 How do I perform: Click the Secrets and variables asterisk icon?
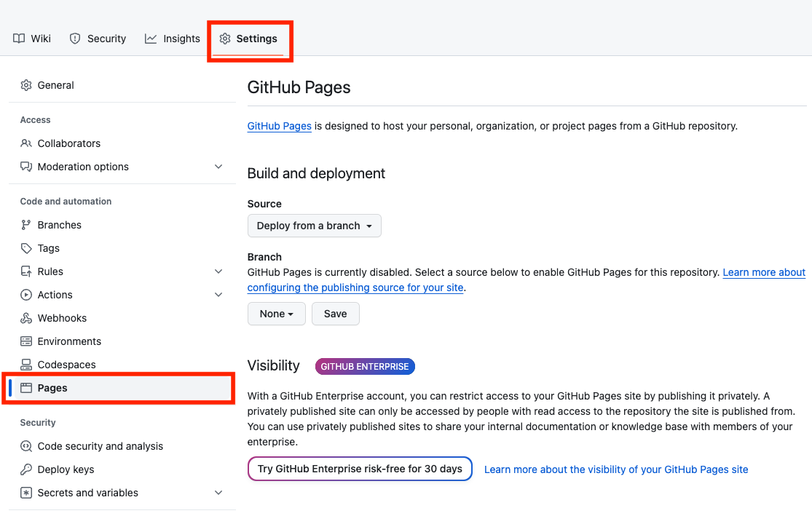26,493
